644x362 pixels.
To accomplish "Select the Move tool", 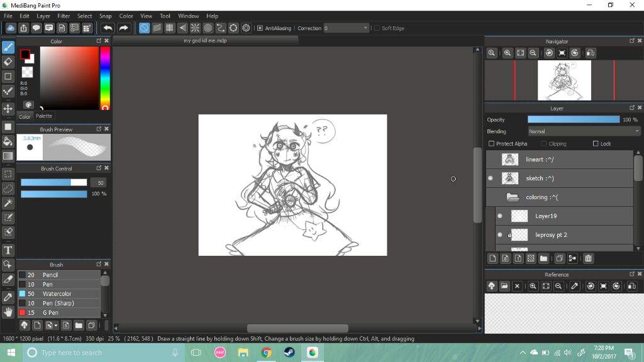I will pos(8,109).
